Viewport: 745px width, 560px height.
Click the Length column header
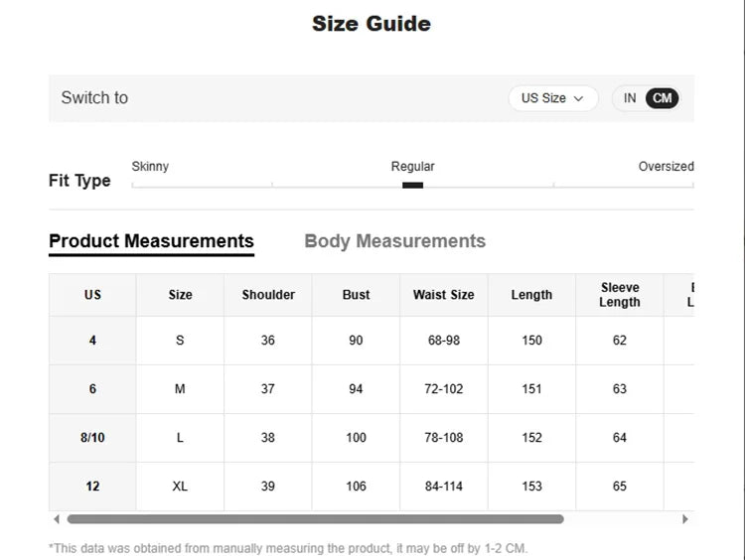coord(531,295)
